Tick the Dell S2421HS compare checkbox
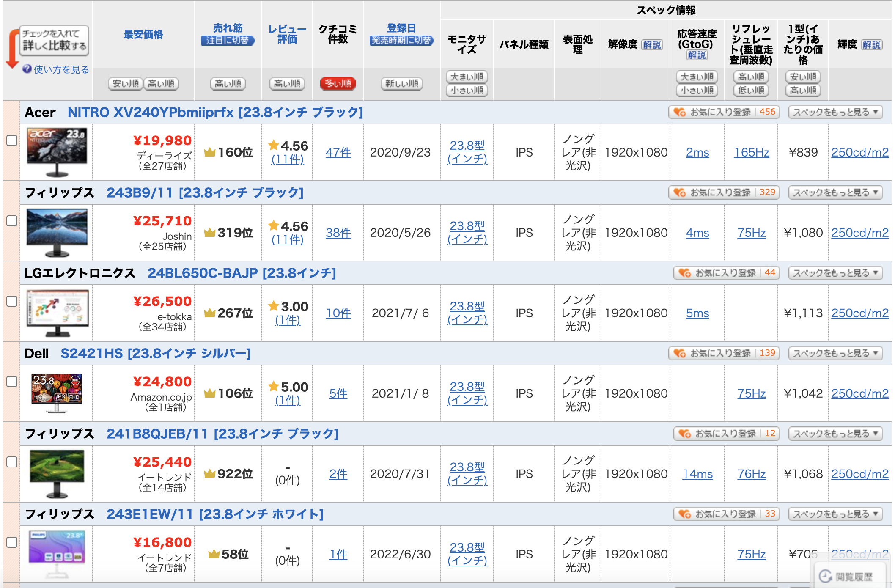 click(x=12, y=382)
